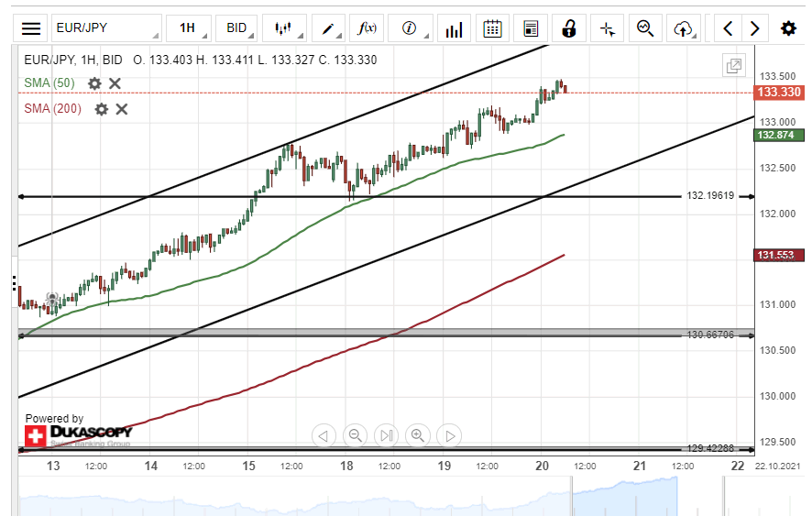
Task: Click the chart zoom in button
Action: click(x=418, y=435)
